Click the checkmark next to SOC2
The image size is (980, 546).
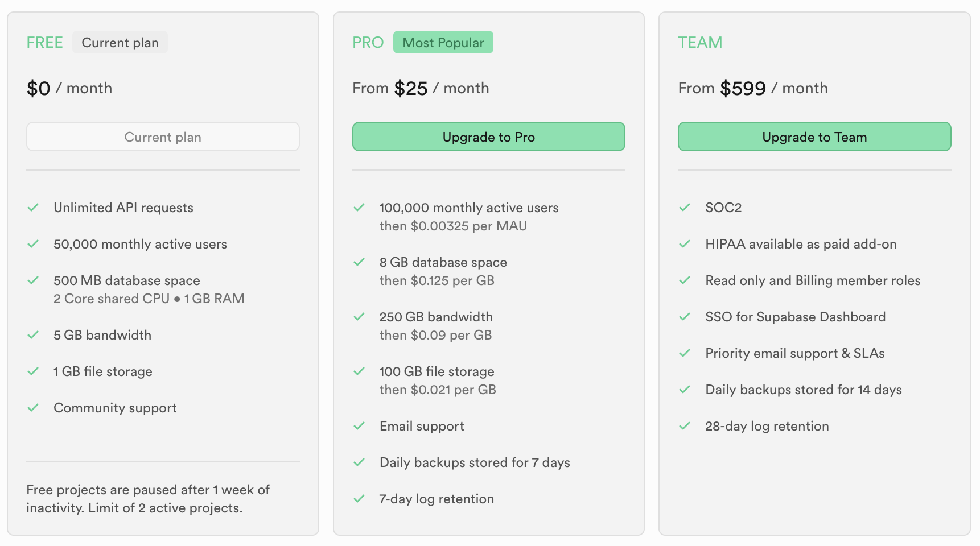(685, 208)
